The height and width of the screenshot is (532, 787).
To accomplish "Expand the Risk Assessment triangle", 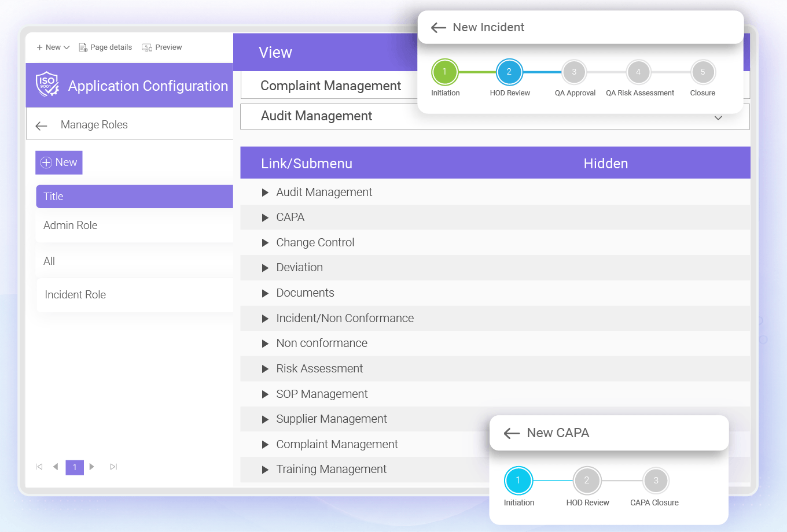I will (265, 369).
